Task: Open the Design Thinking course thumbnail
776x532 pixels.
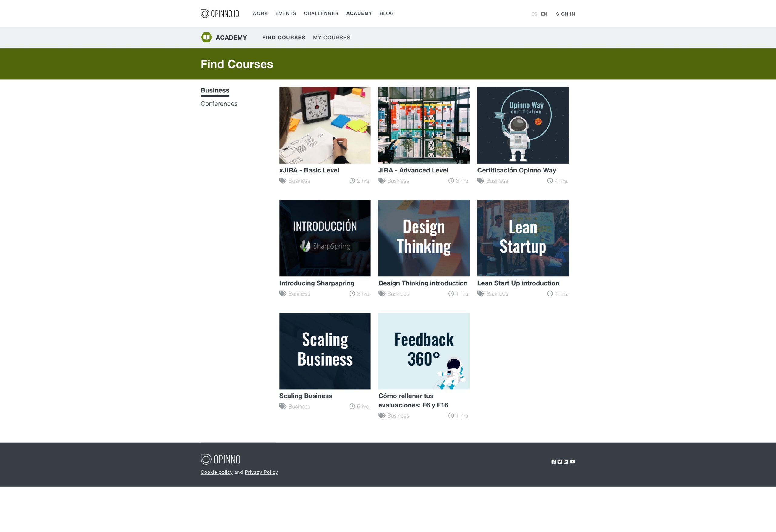Action: click(424, 238)
